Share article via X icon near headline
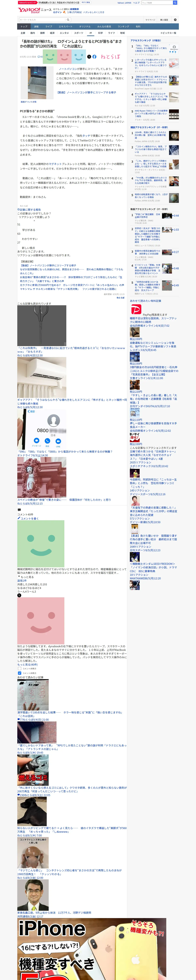The image size is (196, 980). point(89,57)
